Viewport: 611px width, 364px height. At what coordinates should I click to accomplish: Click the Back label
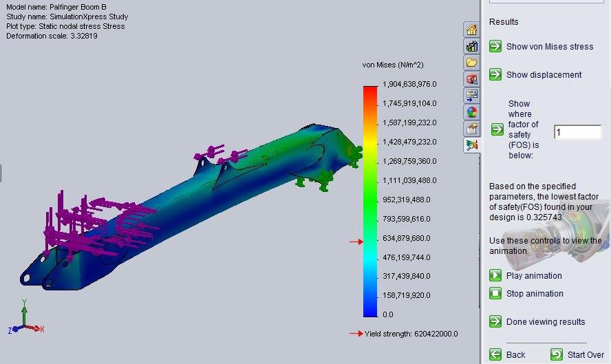[x=515, y=354]
